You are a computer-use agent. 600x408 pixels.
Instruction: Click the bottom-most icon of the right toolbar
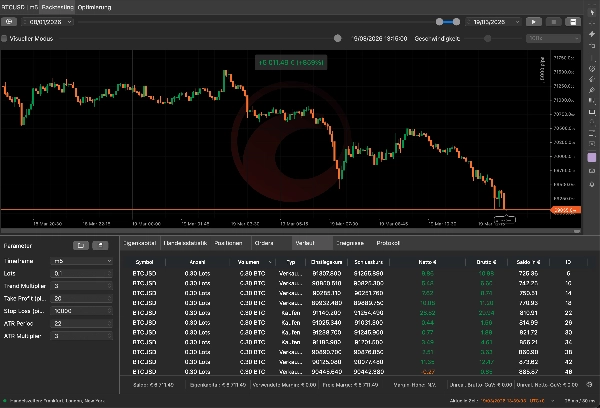[592, 185]
